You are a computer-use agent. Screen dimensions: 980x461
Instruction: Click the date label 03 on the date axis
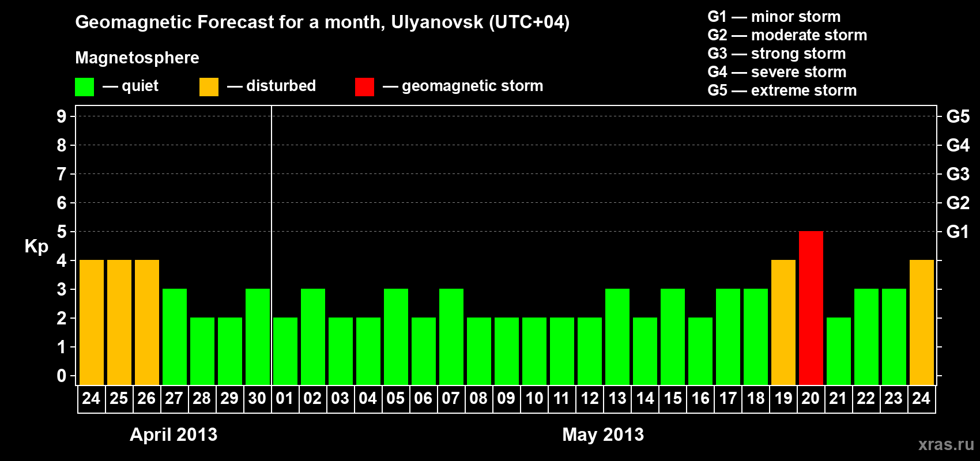[x=340, y=399]
